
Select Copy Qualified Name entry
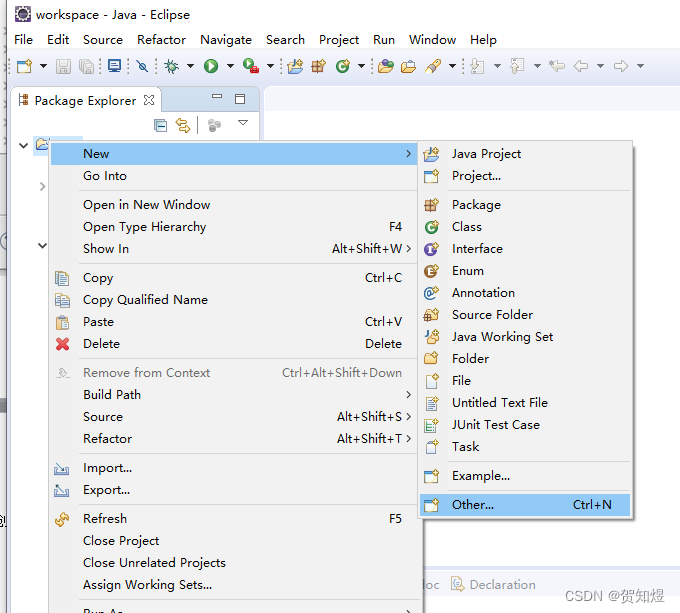pyautogui.click(x=234, y=300)
